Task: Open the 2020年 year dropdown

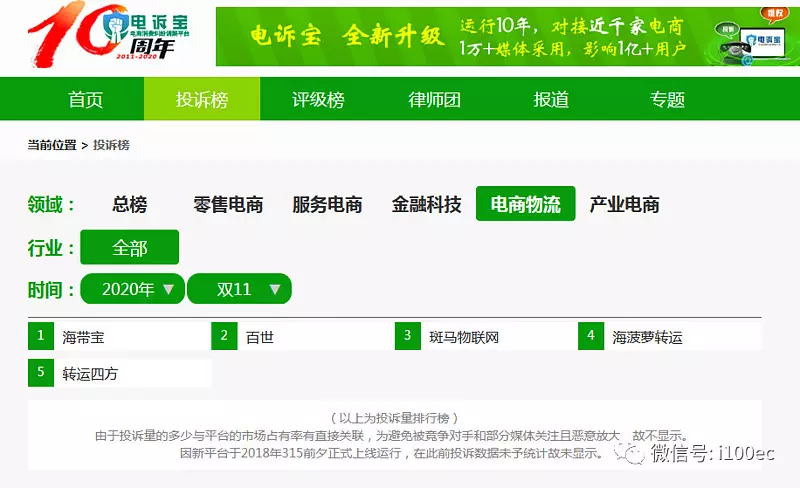Action: [133, 289]
